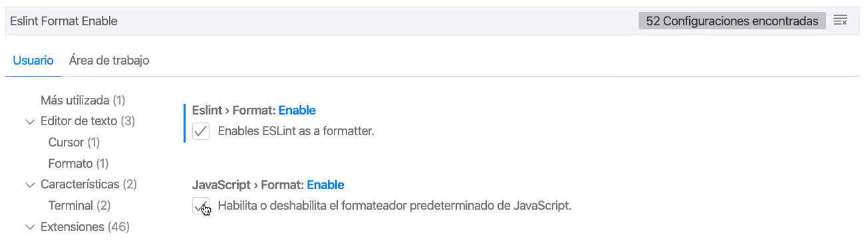
Task: Focus the Eslint Format Enable search box
Action: click(319, 21)
